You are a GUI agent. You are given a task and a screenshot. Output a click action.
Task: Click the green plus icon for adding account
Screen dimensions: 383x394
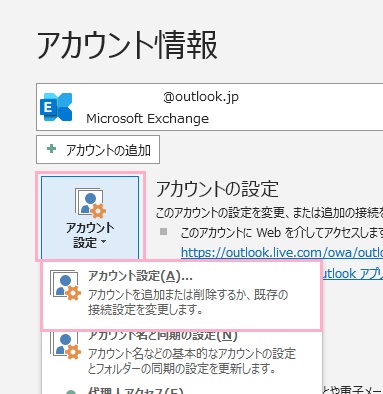(51, 149)
